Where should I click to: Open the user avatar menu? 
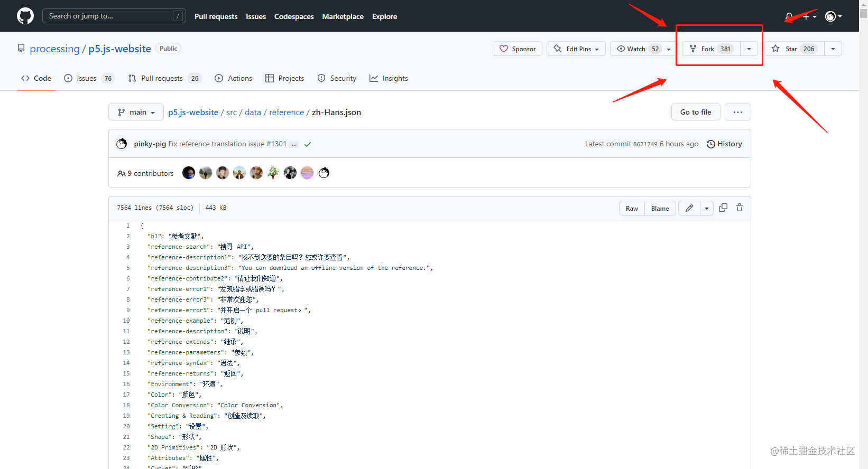(834, 16)
